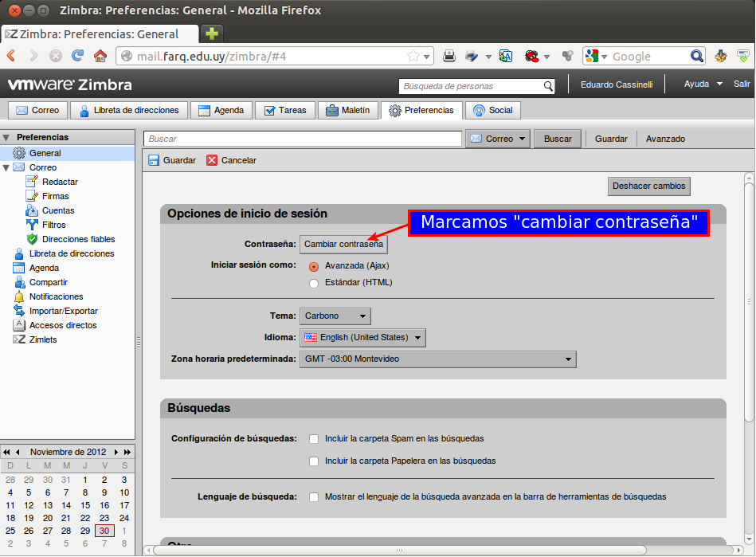Image resolution: width=756 pixels, height=557 pixels.
Task: Toggle showing advanced search language checkbox
Action: (314, 496)
